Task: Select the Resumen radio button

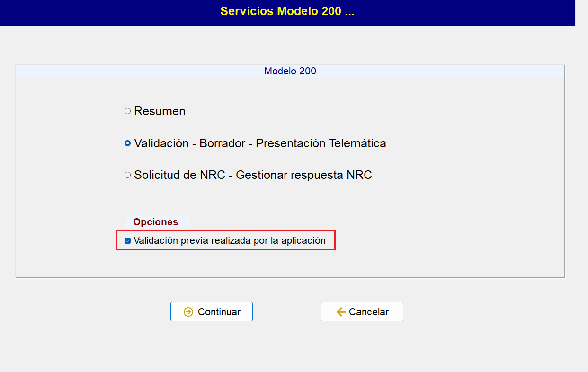Action: point(127,111)
